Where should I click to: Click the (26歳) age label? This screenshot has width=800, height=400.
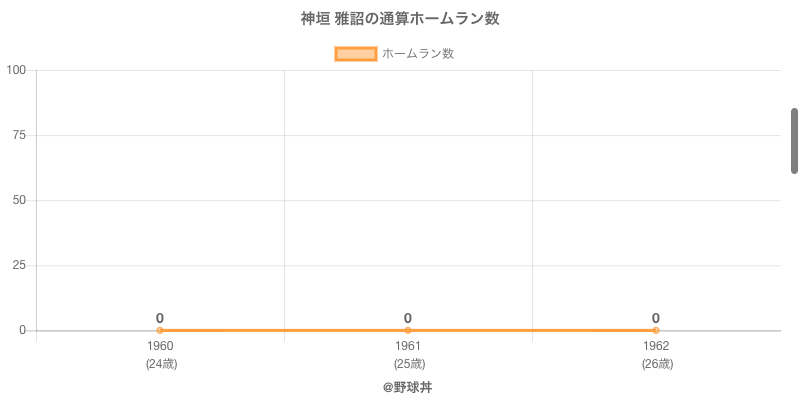[656, 364]
